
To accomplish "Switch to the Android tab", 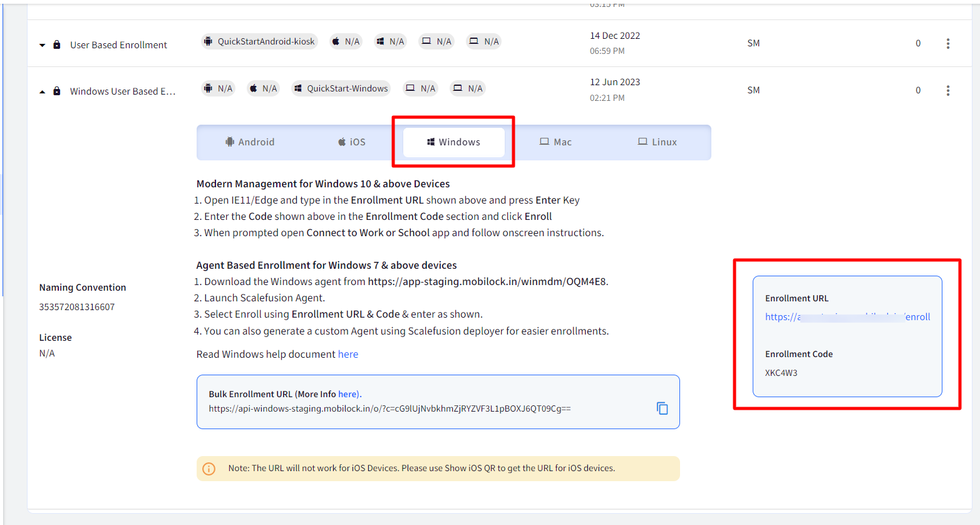I will coord(250,142).
